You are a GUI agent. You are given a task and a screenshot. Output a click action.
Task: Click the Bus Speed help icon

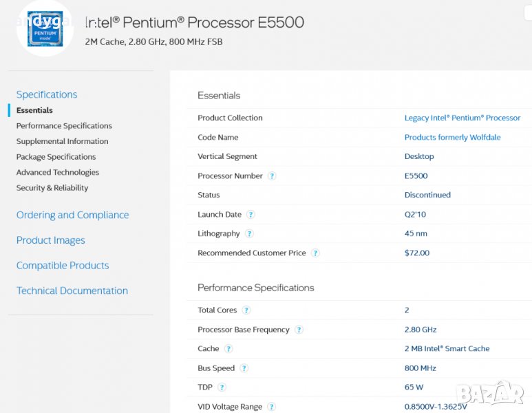click(244, 368)
